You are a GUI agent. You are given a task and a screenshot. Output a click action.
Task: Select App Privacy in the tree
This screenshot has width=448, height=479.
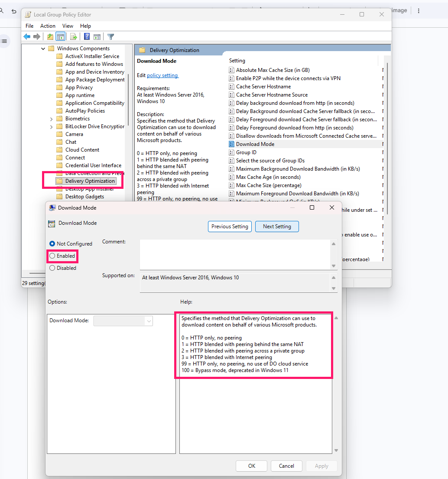pyautogui.click(x=79, y=87)
